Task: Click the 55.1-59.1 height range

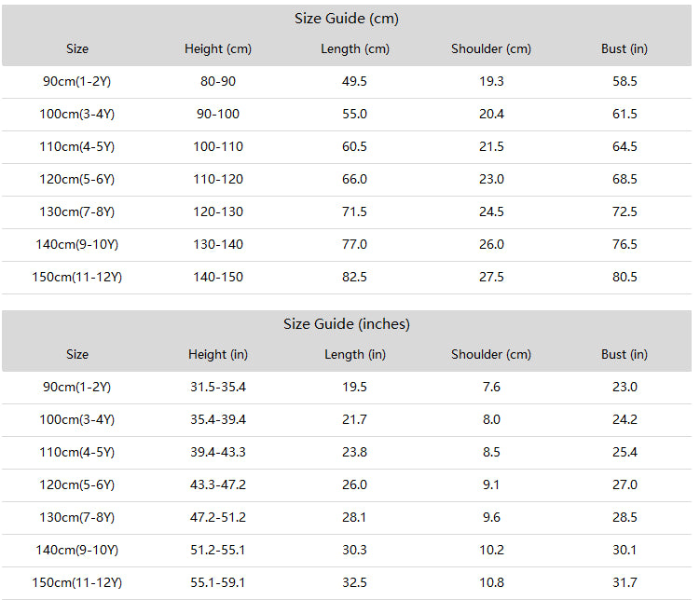Action: click(218, 582)
